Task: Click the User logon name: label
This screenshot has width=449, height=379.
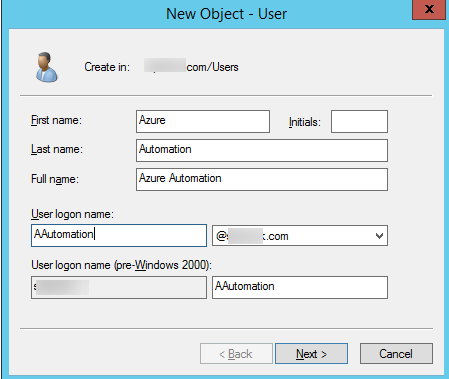Action: (x=72, y=214)
